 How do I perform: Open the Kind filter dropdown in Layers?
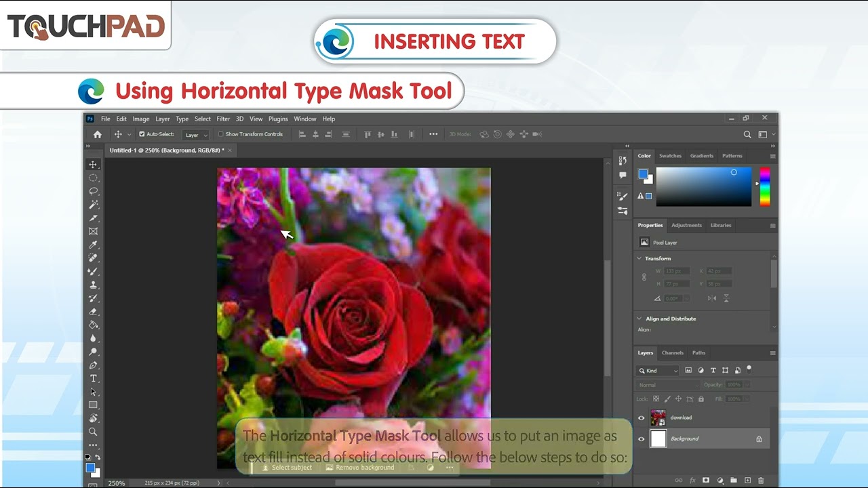658,371
